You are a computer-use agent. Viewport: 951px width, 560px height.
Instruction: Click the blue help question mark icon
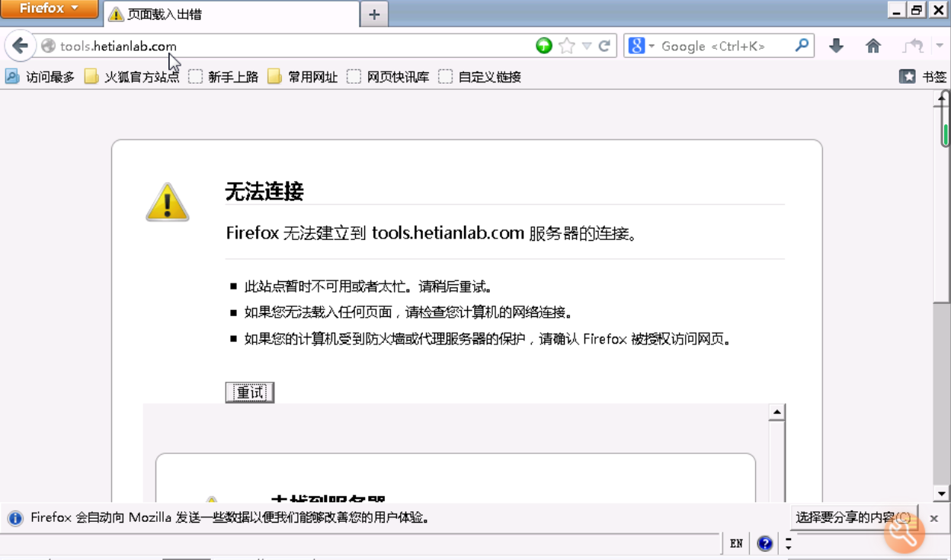click(765, 543)
